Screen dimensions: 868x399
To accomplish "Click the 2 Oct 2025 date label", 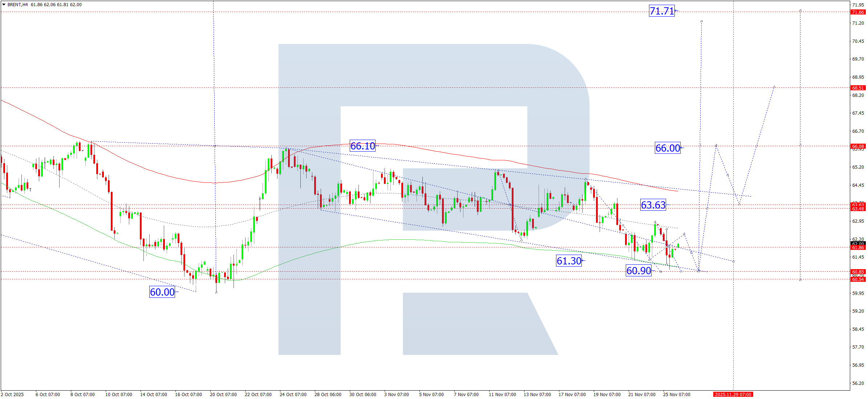I will [12, 394].
